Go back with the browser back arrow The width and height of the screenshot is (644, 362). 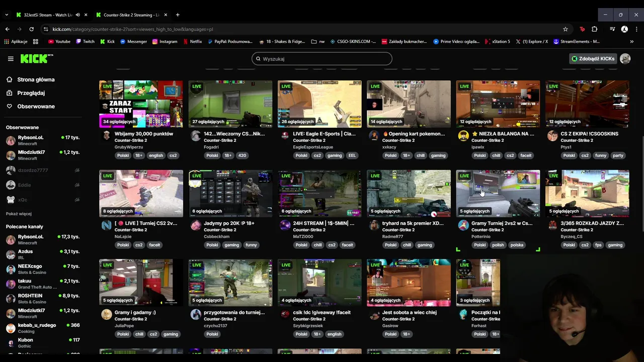pos(7,29)
